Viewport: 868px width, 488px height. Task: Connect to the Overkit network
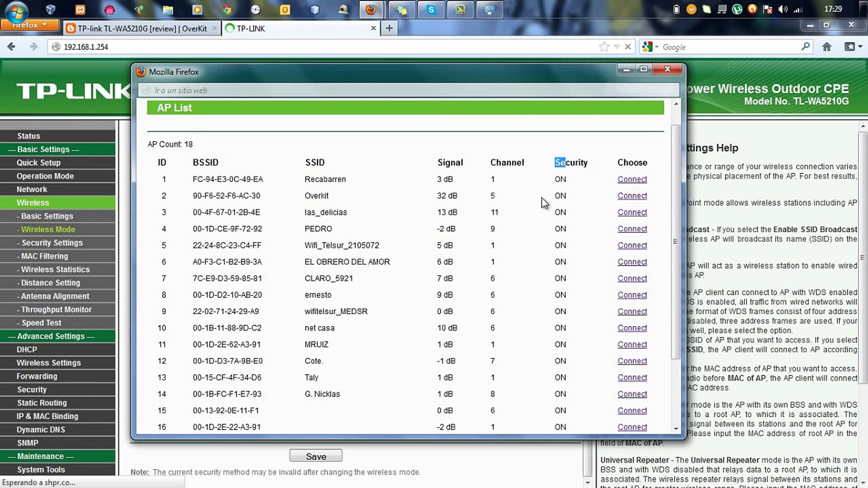(x=632, y=196)
